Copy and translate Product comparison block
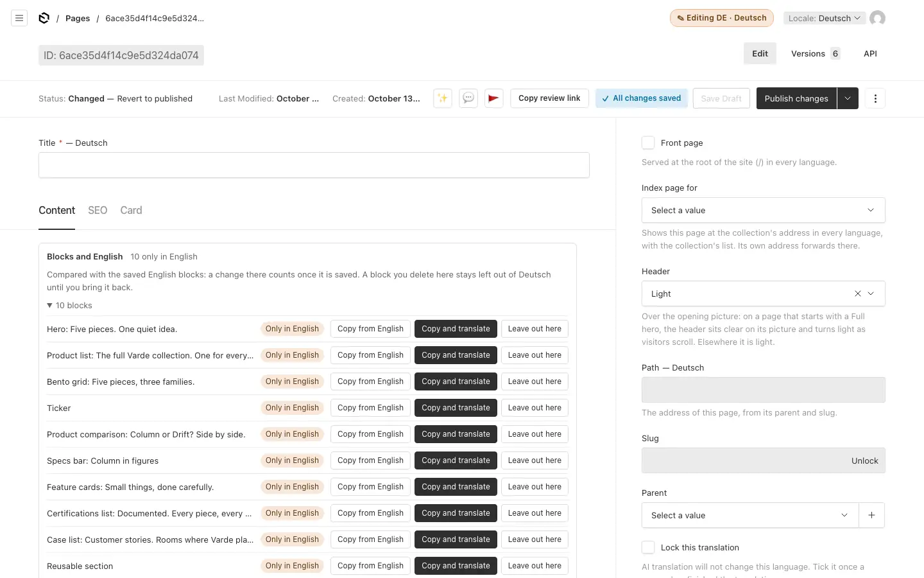Viewport: 924px width, 578px height. pyautogui.click(x=456, y=434)
